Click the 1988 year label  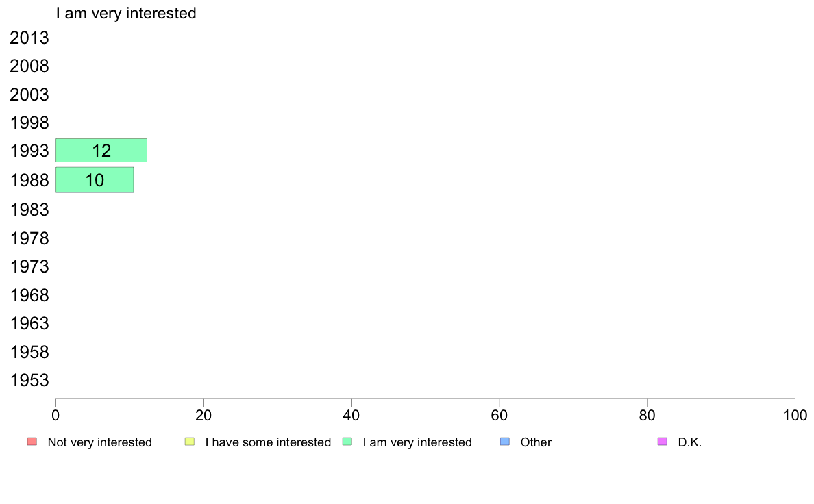pyautogui.click(x=29, y=181)
